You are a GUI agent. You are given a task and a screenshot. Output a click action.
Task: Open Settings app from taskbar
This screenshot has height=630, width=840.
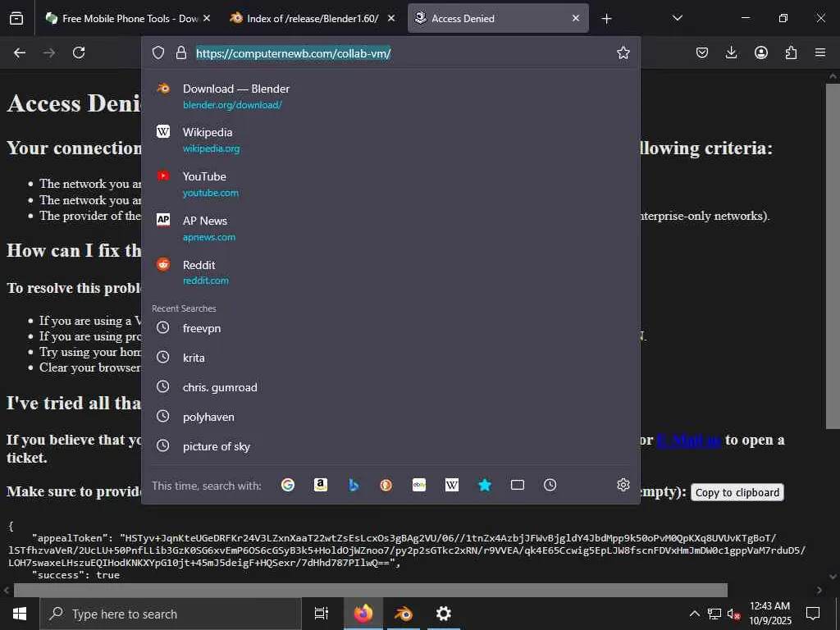tap(444, 614)
